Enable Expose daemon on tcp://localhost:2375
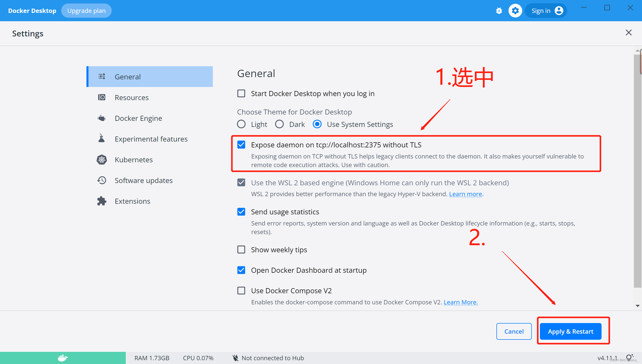 tap(242, 145)
